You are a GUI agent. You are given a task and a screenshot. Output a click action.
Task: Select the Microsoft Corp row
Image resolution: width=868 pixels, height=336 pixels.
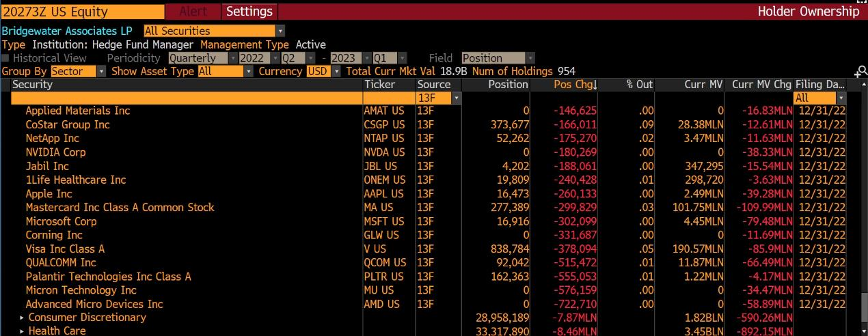(429, 221)
